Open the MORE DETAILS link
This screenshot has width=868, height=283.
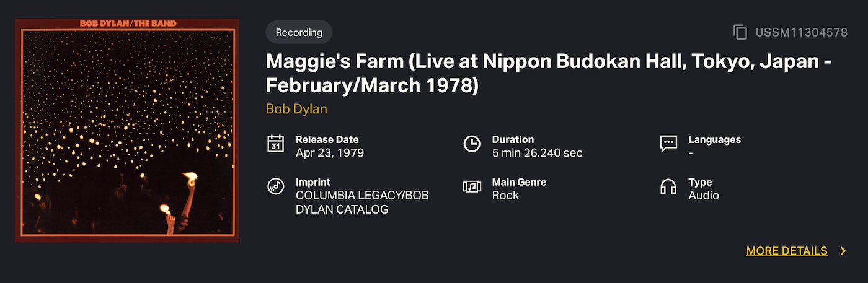pos(787,251)
